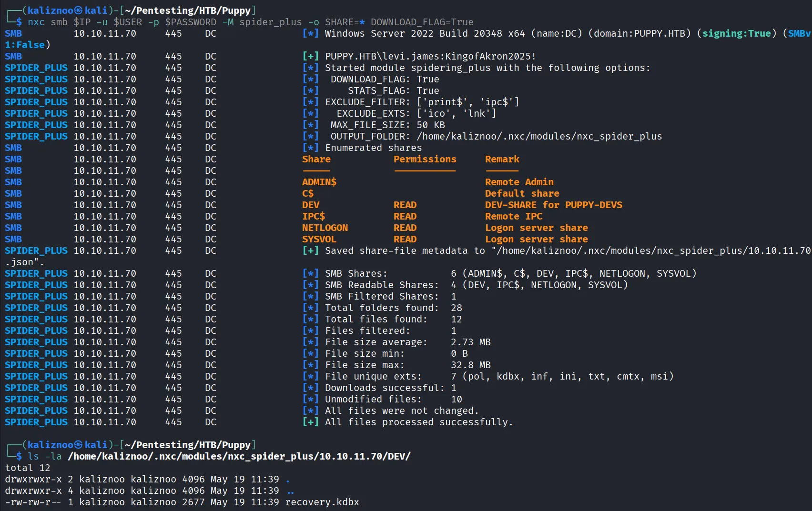
Task: Click the 'SMB Filtered Shares: 1' line
Action: click(x=391, y=296)
